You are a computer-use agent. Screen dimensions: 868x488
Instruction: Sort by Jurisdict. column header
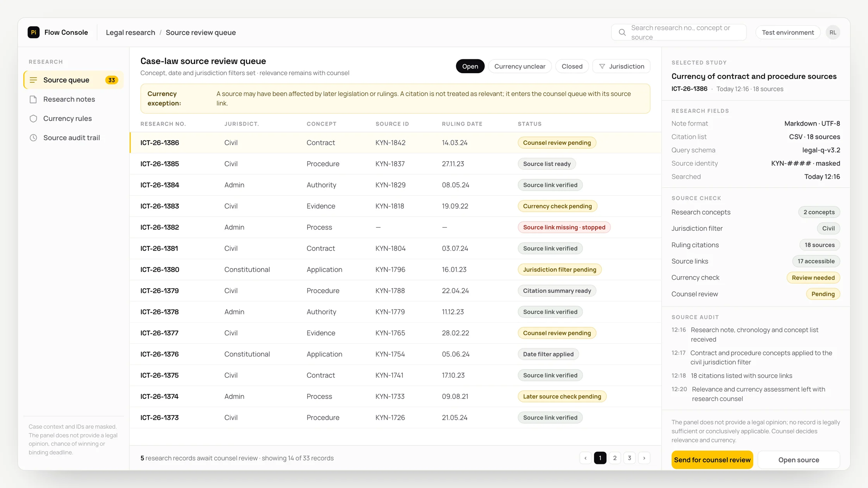241,124
